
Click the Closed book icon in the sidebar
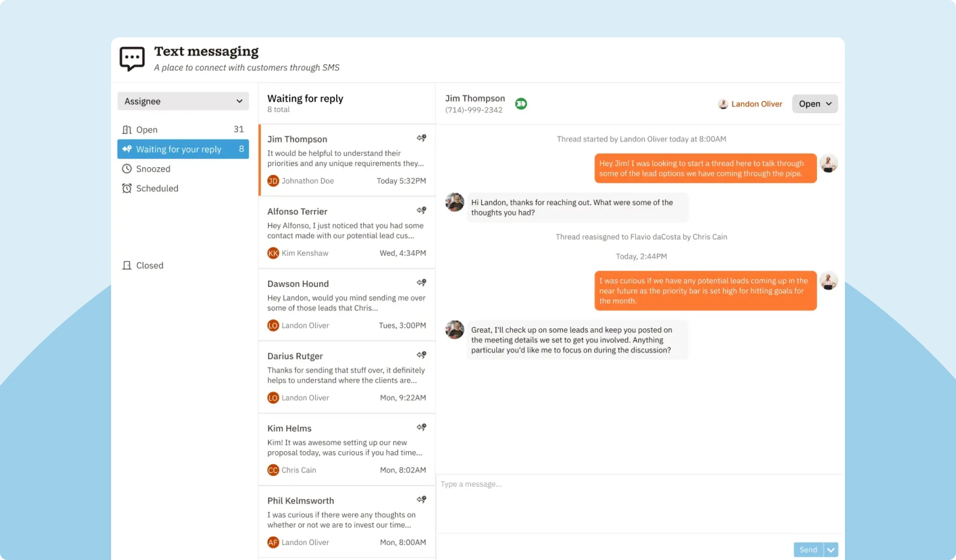pos(126,265)
